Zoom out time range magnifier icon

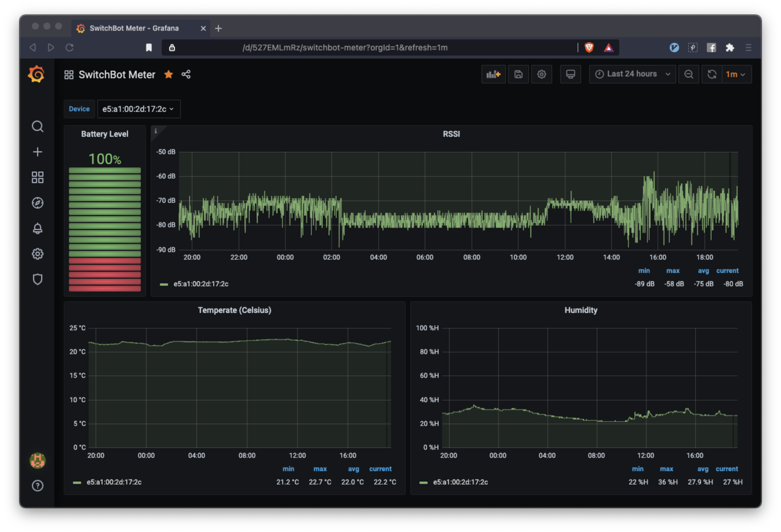[x=689, y=74]
